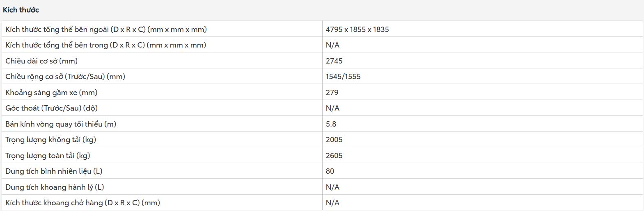644x211 pixels.
Task: Select the turning radius value 5.8
Action: [x=331, y=124]
